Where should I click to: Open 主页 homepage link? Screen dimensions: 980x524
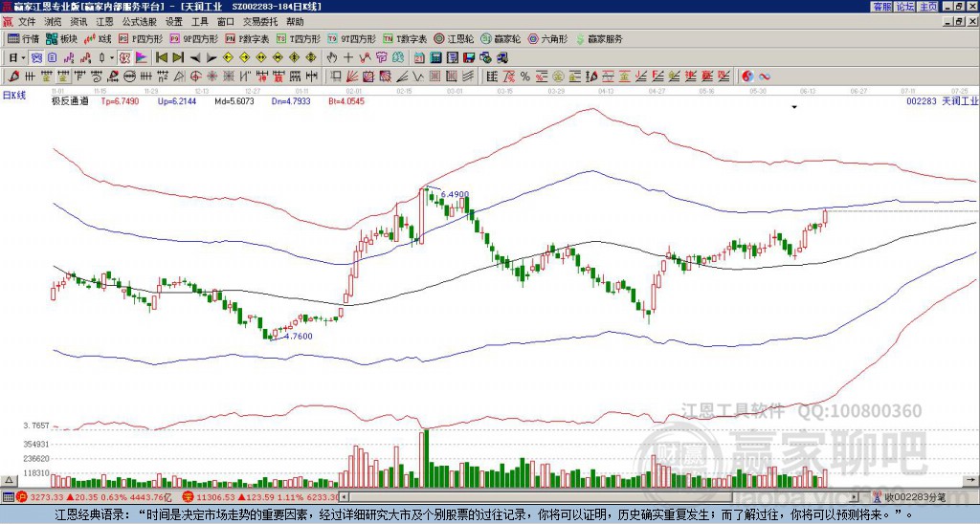[x=928, y=7]
